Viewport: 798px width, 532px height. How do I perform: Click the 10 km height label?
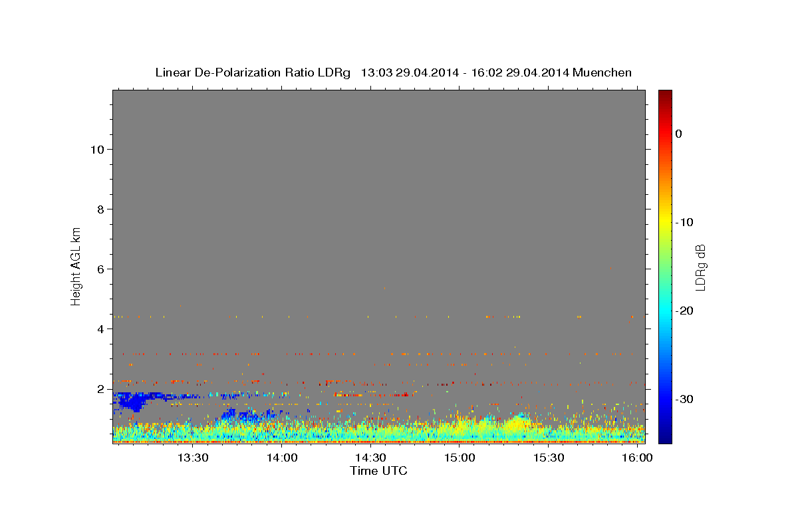tap(96, 150)
